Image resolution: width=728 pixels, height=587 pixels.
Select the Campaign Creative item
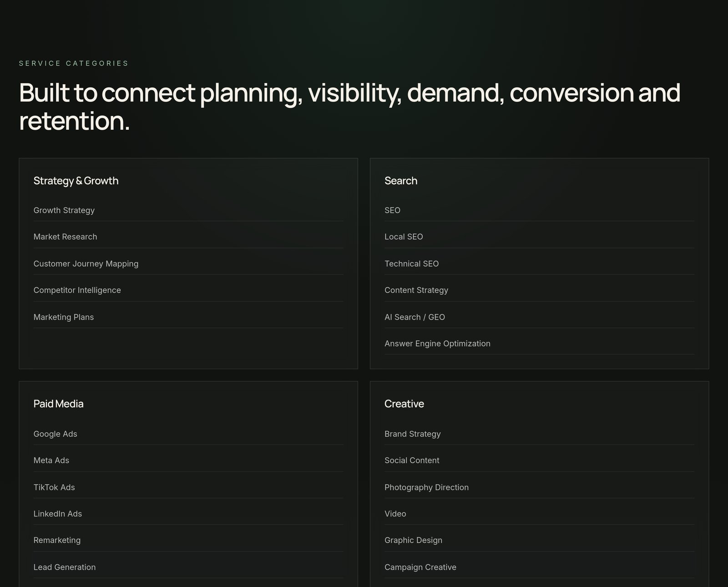pos(539,567)
